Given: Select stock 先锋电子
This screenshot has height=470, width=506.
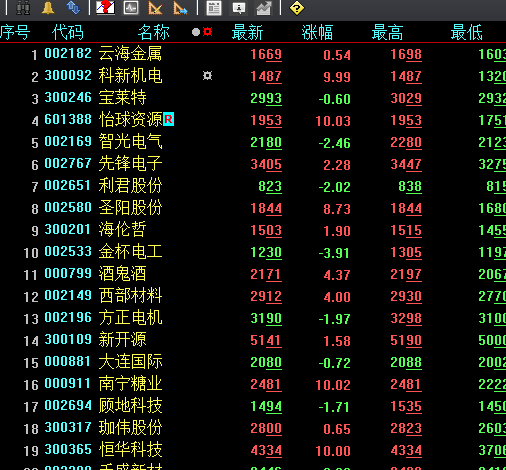Looking at the screenshot, I should tap(130, 164).
